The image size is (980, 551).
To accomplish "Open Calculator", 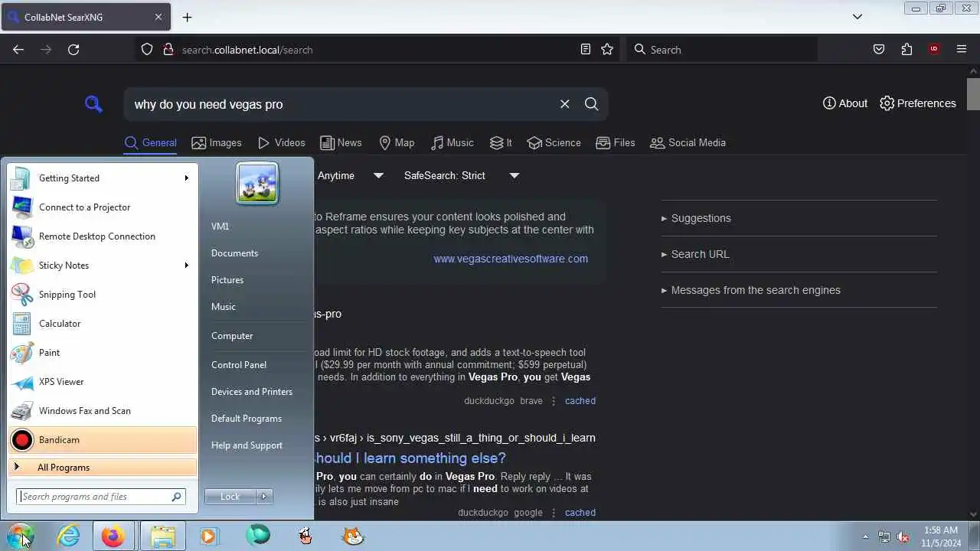I will (x=102, y=323).
